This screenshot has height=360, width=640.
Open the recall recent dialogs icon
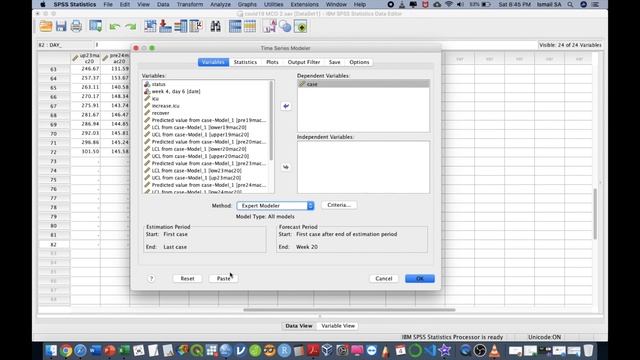coord(96,27)
